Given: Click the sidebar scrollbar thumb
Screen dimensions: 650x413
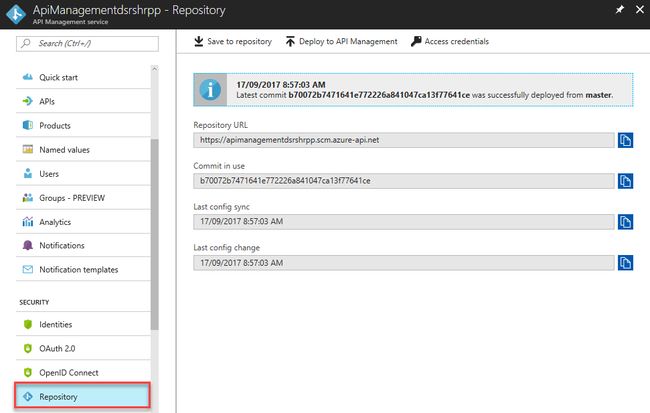Looking at the screenshot, I should 155,234.
